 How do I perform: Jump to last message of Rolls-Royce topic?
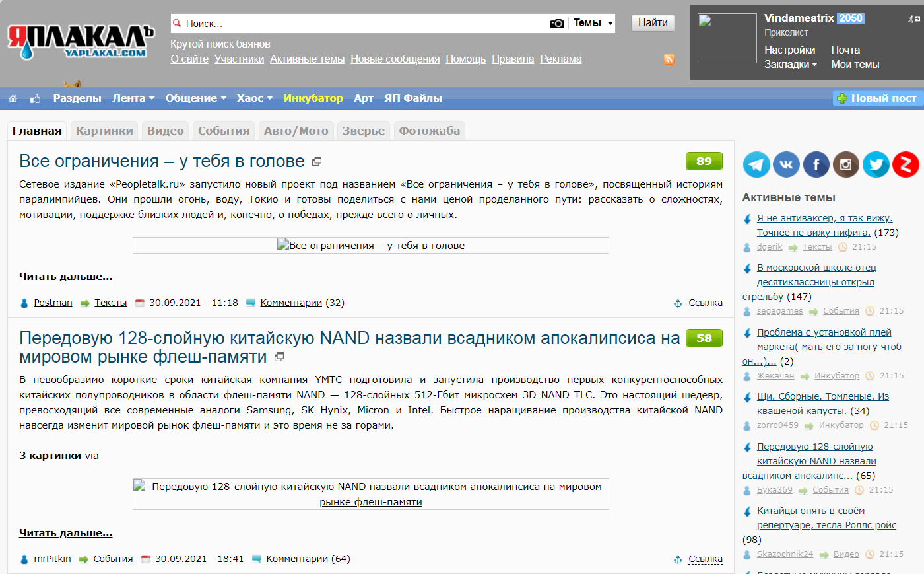747,512
